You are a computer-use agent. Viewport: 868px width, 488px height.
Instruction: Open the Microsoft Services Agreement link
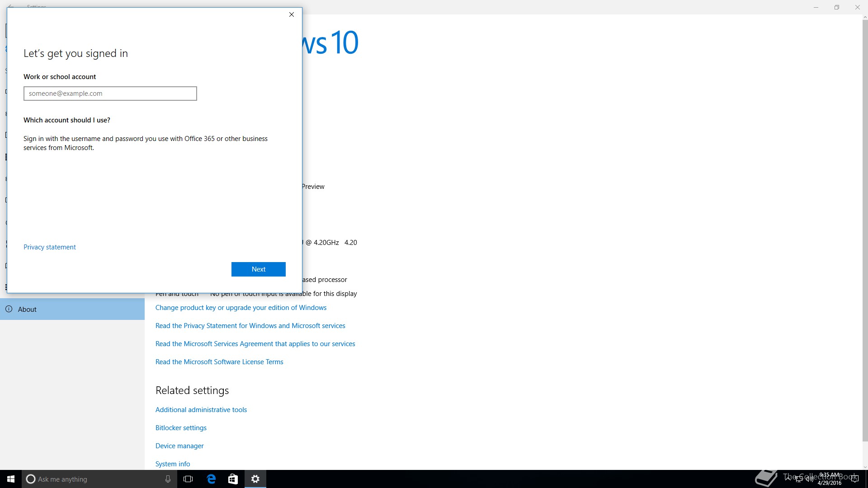[x=255, y=344]
